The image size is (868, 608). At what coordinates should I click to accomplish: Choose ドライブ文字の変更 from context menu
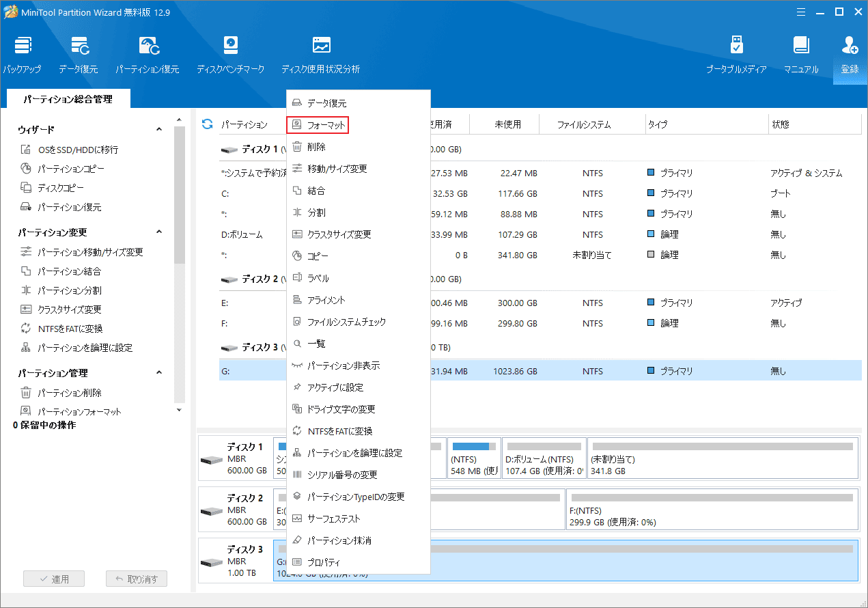pos(359,409)
